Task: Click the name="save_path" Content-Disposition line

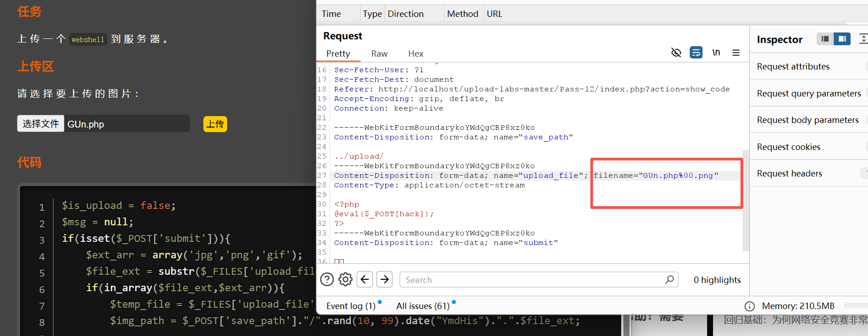Action: click(x=453, y=137)
